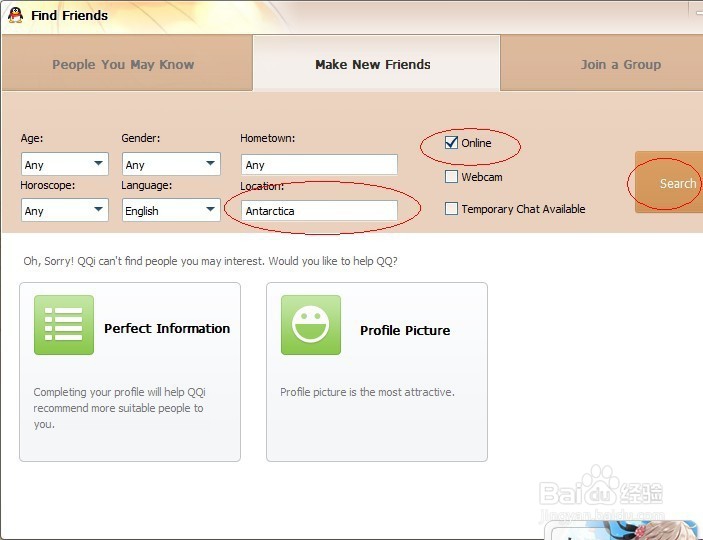Click the green smiley Profile Picture icon
Image resolution: width=703 pixels, height=540 pixels.
[311, 325]
